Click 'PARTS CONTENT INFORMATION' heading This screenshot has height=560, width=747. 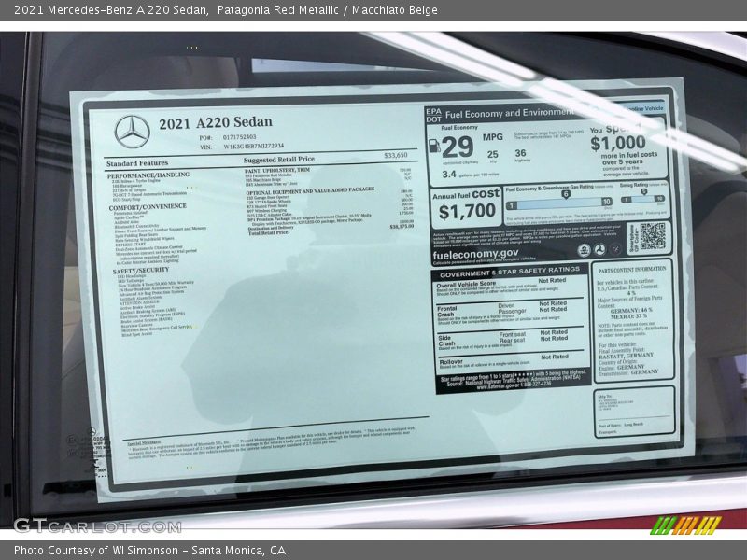tap(632, 270)
